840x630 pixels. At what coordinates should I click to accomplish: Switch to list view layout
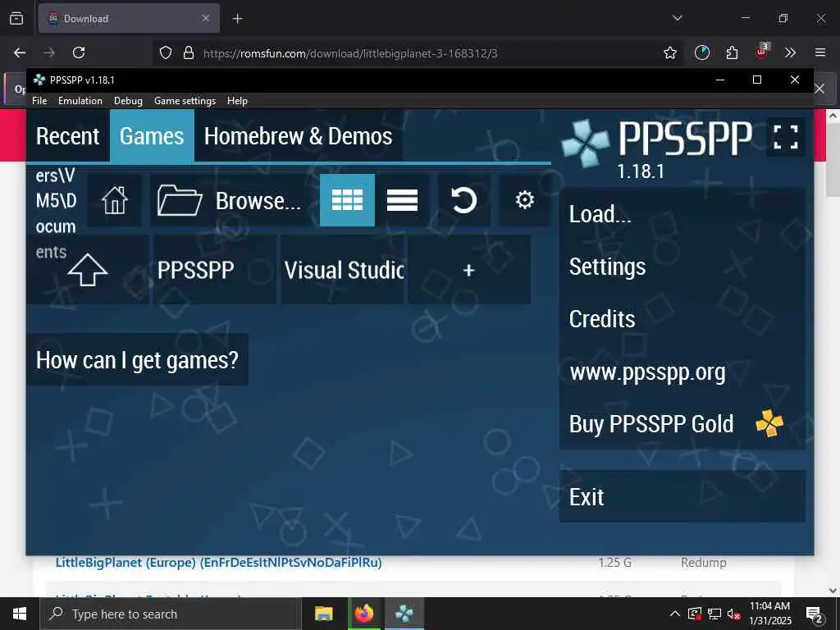coord(402,200)
